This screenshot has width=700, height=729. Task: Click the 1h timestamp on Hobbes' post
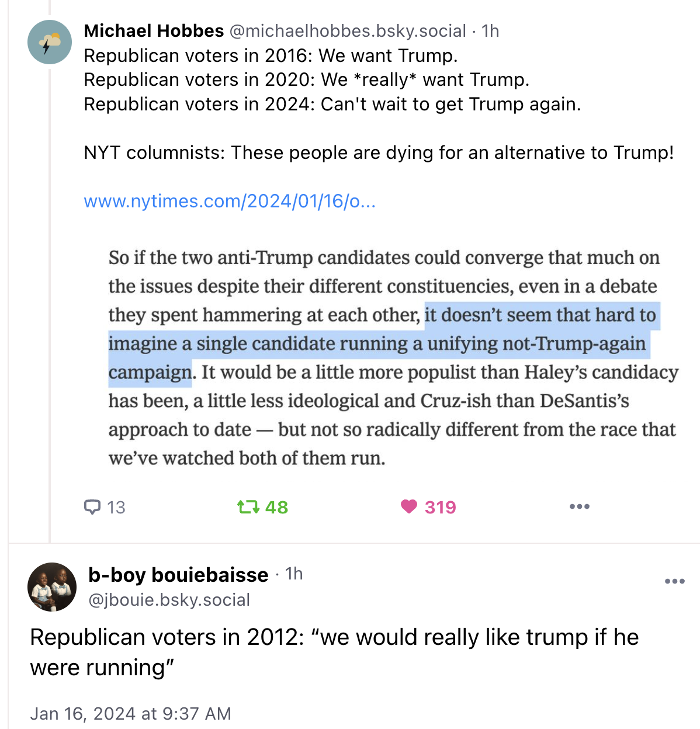coord(490,31)
